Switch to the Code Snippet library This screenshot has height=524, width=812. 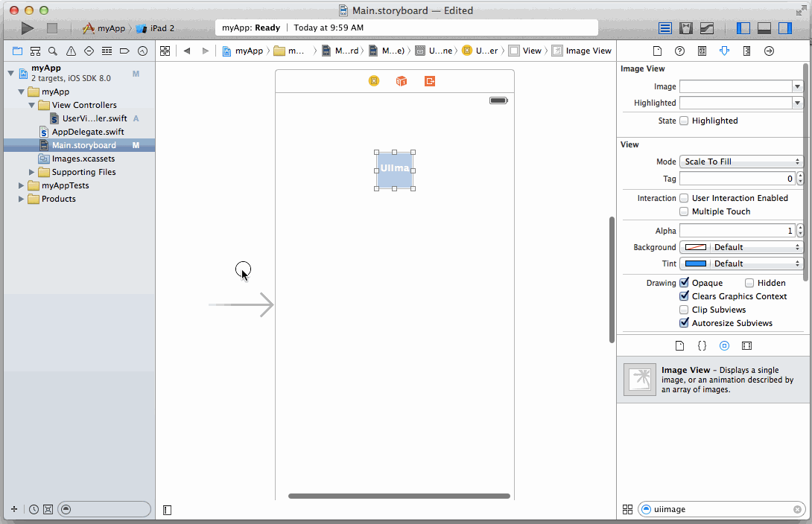coord(701,345)
